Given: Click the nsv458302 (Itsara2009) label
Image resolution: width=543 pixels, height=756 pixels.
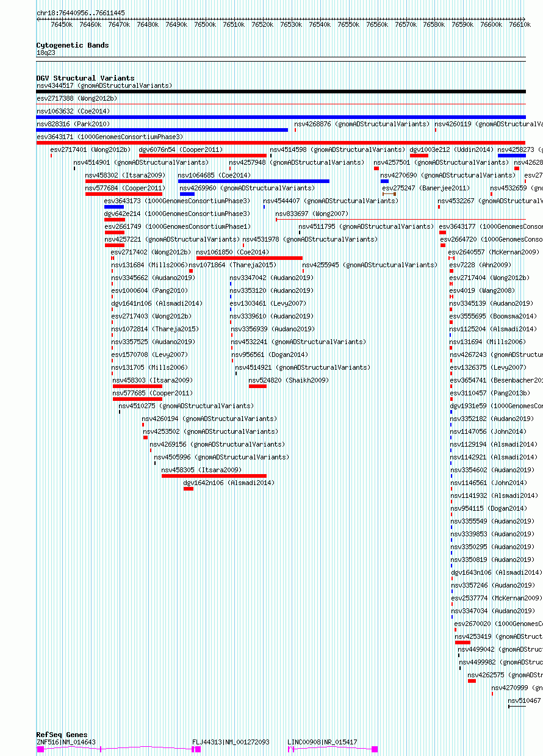Looking at the screenshot, I should coord(125,175).
